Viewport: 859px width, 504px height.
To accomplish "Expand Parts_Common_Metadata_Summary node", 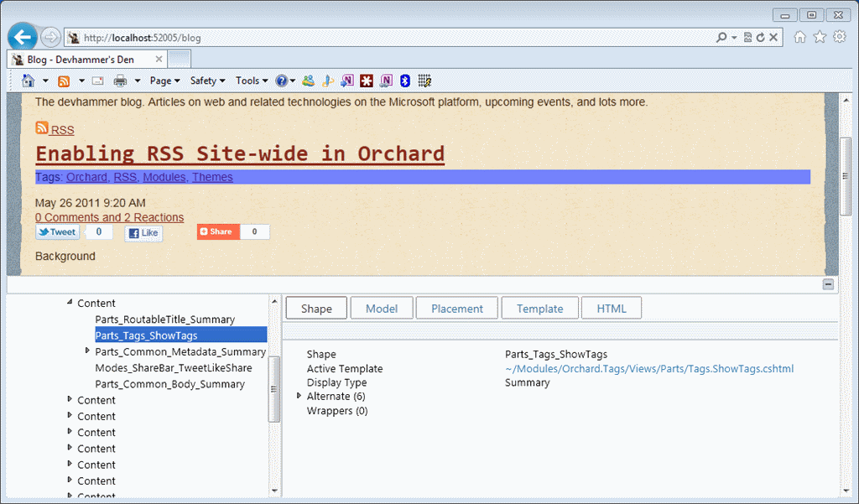I will (x=87, y=351).
